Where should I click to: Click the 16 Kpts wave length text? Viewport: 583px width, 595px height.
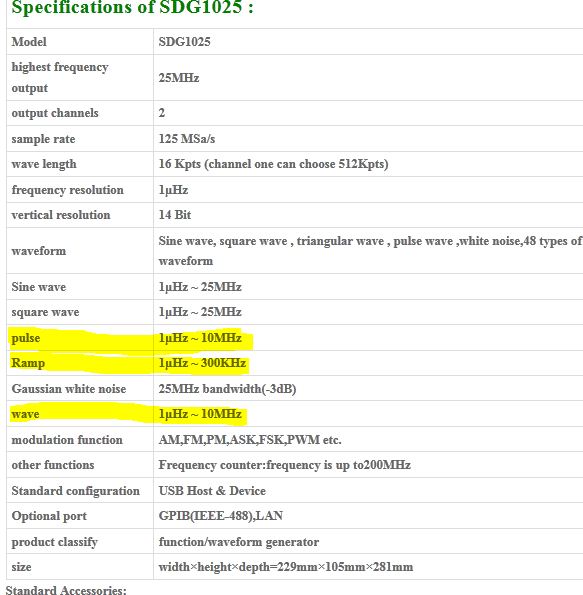pyautogui.click(x=273, y=164)
